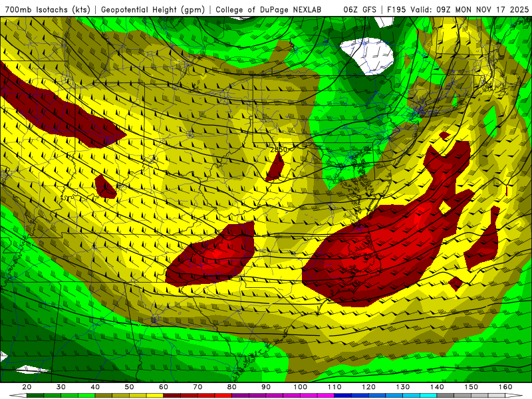The image size is (532, 399).
Task: Click the '140' color scale label
Action: 437,387
